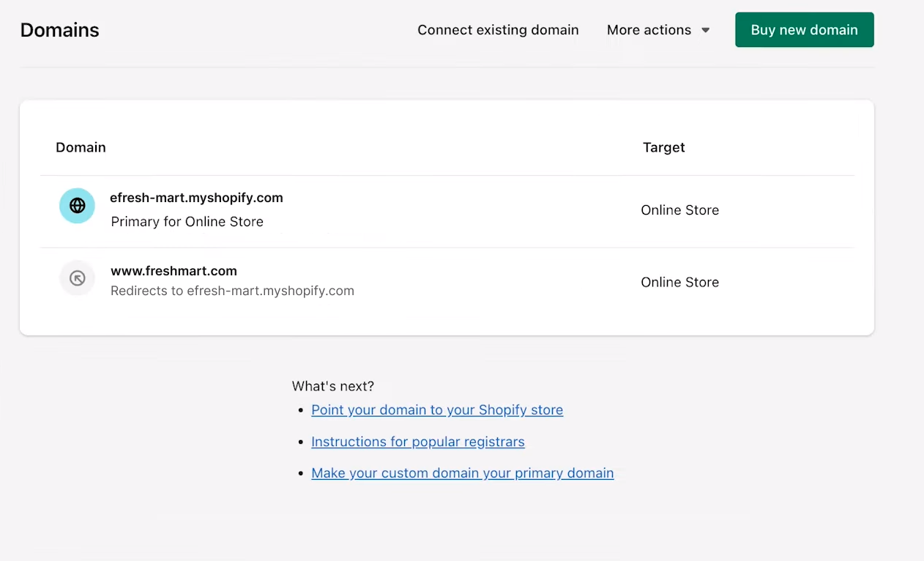Open Instructions for popular registrars
924x561 pixels.
tap(417, 442)
